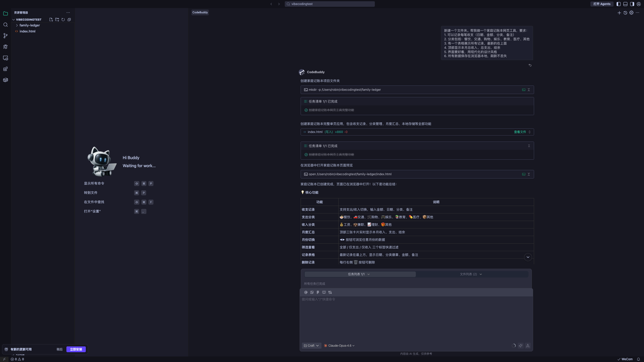Click the 立即安装 update button
Image resolution: width=644 pixels, height=362 pixels.
coord(76,349)
